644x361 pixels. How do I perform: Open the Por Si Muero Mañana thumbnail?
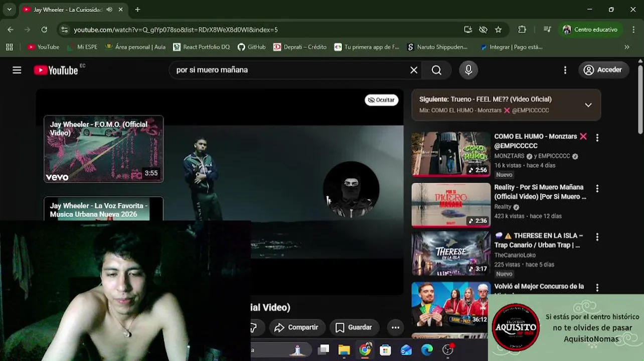(x=451, y=205)
